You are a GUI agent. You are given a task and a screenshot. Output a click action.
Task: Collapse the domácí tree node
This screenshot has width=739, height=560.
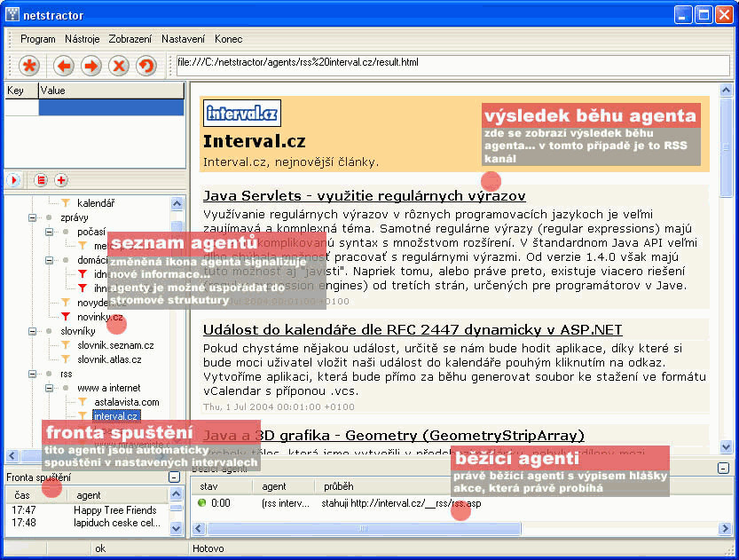(49, 260)
